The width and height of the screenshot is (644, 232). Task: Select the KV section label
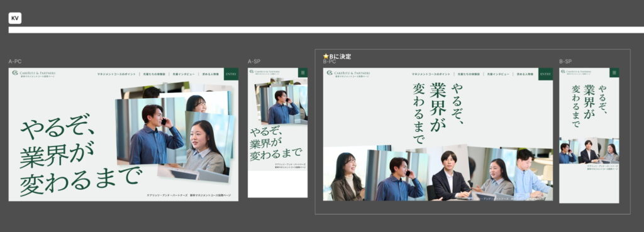point(15,18)
